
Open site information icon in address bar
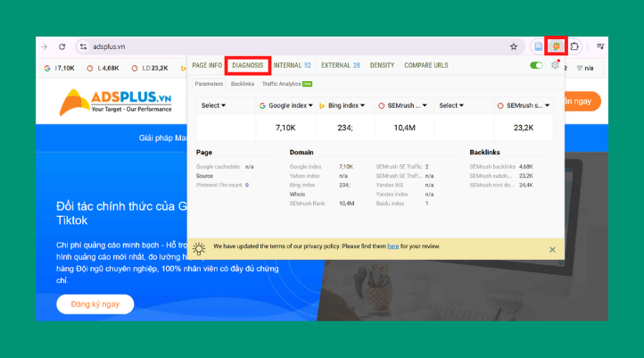[x=83, y=46]
